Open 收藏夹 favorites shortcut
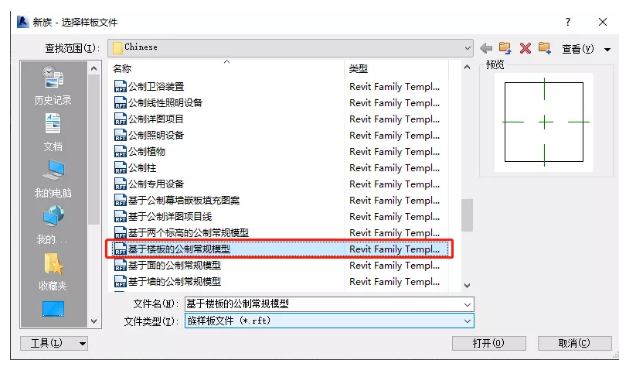Image resolution: width=631 pixels, height=368 pixels. (53, 272)
